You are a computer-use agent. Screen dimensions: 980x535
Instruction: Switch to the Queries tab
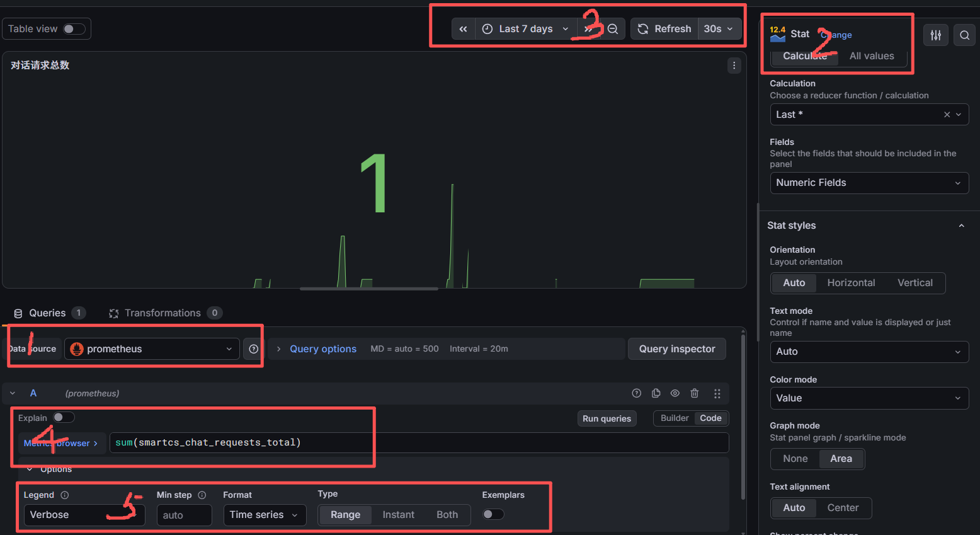(49, 313)
